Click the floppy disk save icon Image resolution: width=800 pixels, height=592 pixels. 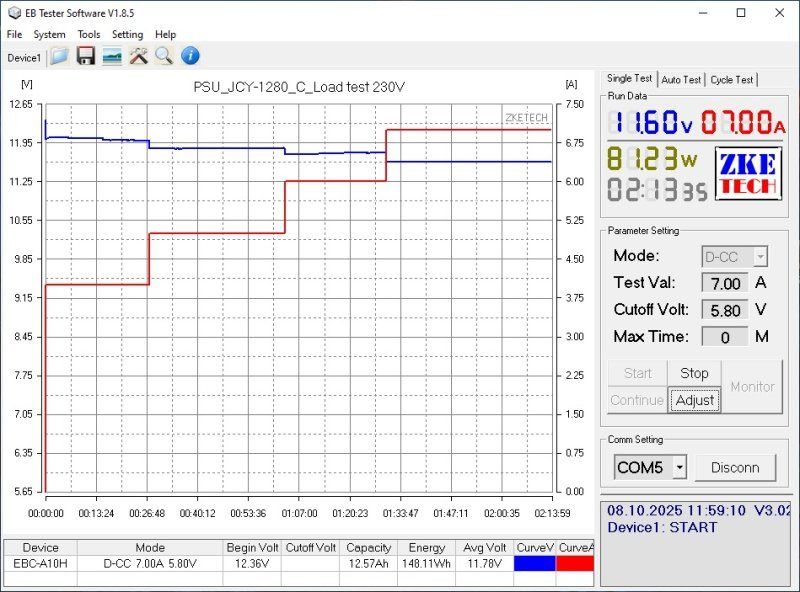click(86, 56)
